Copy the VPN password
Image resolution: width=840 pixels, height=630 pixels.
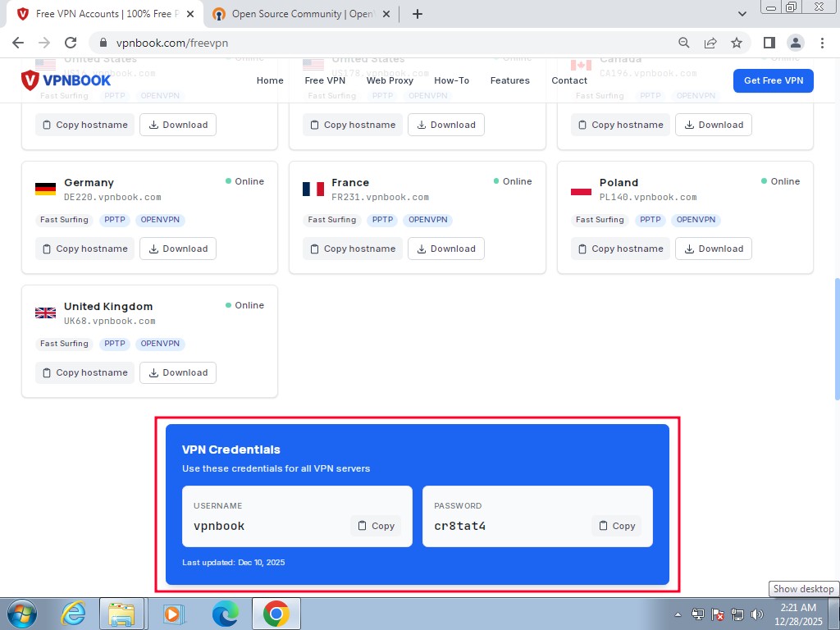click(x=616, y=526)
